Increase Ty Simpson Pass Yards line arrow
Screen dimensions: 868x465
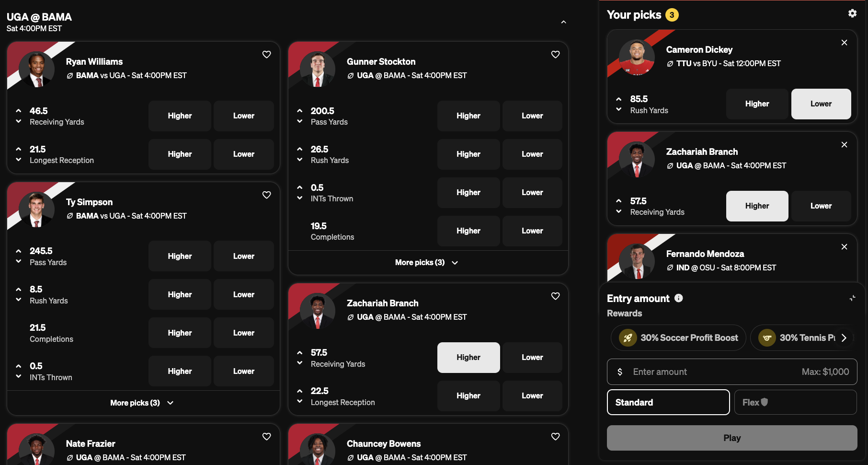[x=19, y=251]
